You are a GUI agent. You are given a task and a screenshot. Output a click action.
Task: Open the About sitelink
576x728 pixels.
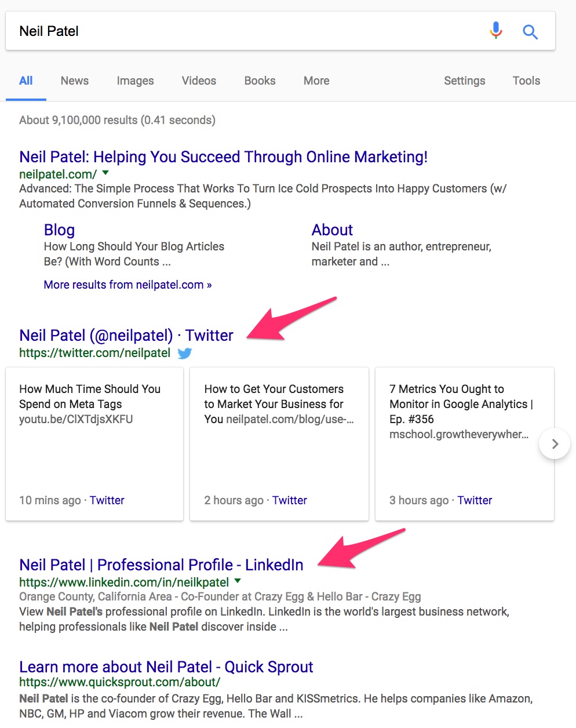332,230
